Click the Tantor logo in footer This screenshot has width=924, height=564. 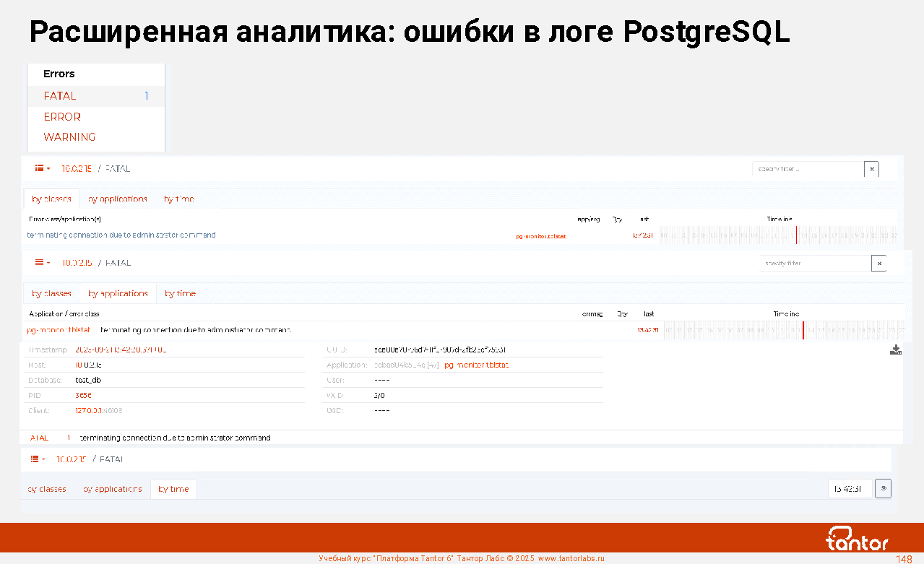point(857,539)
